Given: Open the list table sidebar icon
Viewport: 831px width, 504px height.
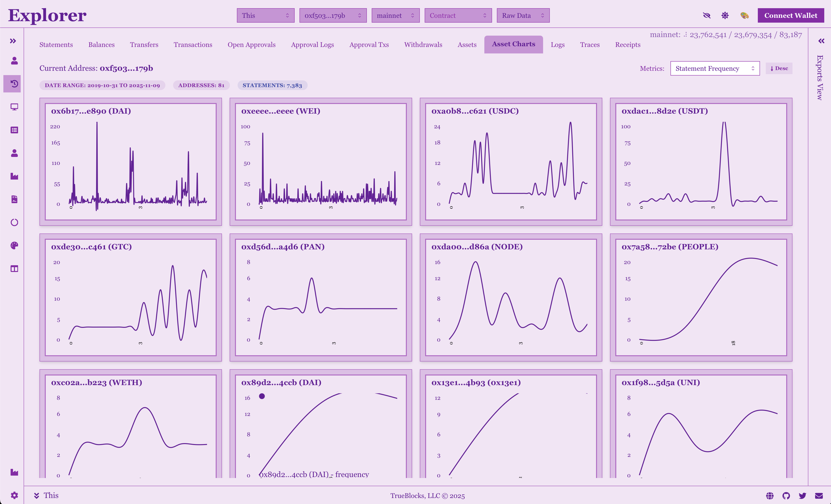Looking at the screenshot, I should pos(14,130).
